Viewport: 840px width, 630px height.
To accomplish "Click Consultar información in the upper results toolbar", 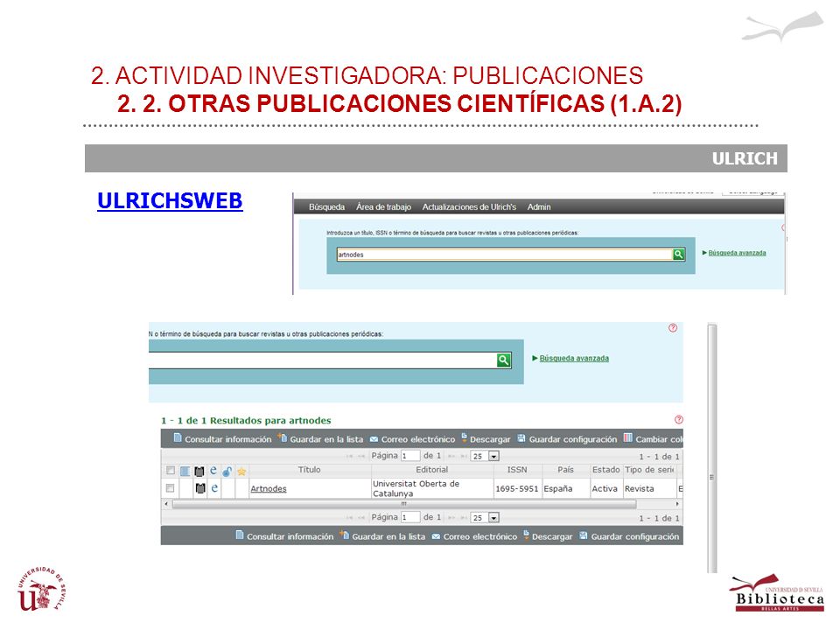I will pos(222,438).
